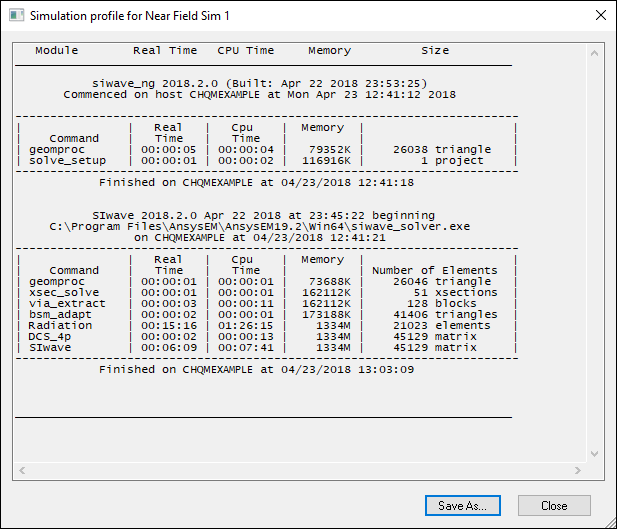617x529 pixels.
Task: Click the dialog title bar application icon
Action: (17, 15)
